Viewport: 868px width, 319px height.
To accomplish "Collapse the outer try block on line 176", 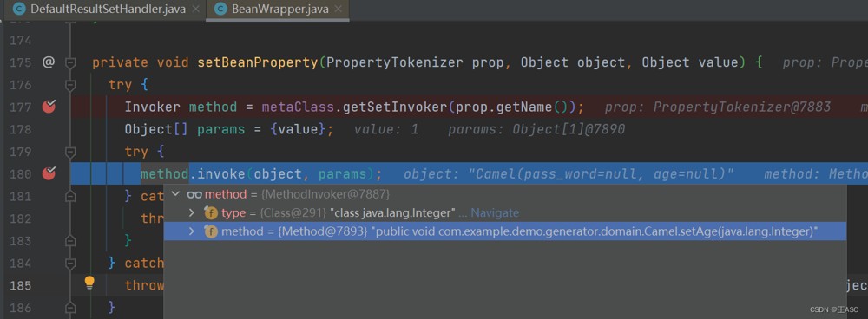I will pos(70,85).
